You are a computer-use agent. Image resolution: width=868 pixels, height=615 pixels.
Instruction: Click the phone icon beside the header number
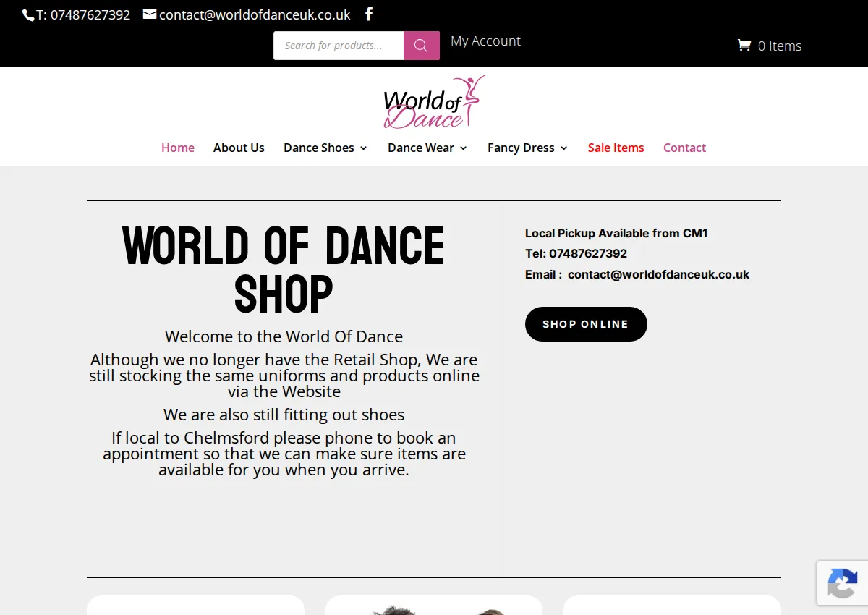(28, 15)
